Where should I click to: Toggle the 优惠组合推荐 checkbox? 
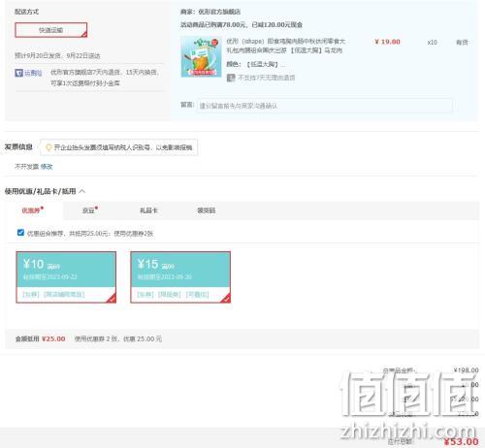tap(20, 233)
